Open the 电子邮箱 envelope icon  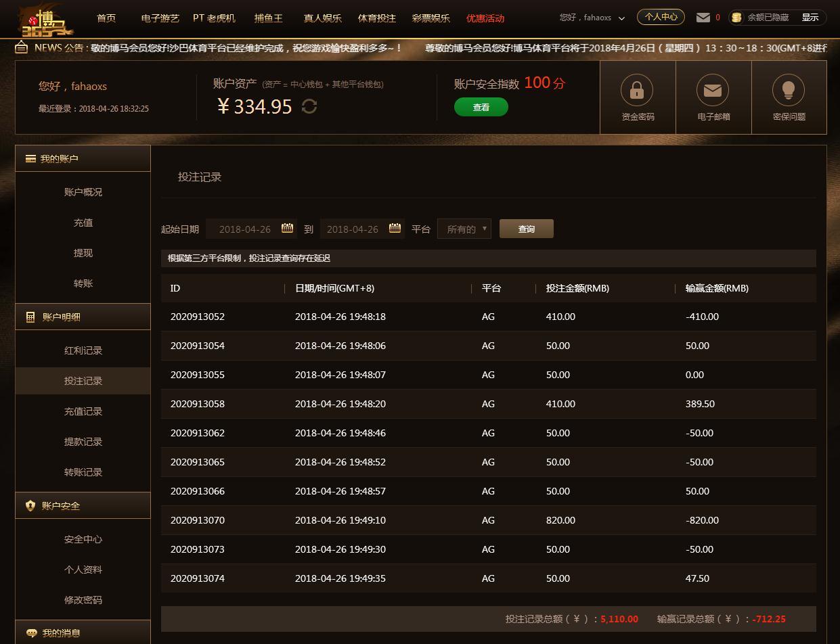pyautogui.click(x=713, y=90)
